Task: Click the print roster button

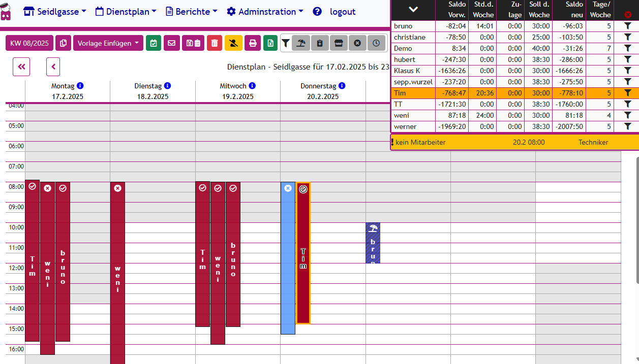Action: tap(252, 43)
